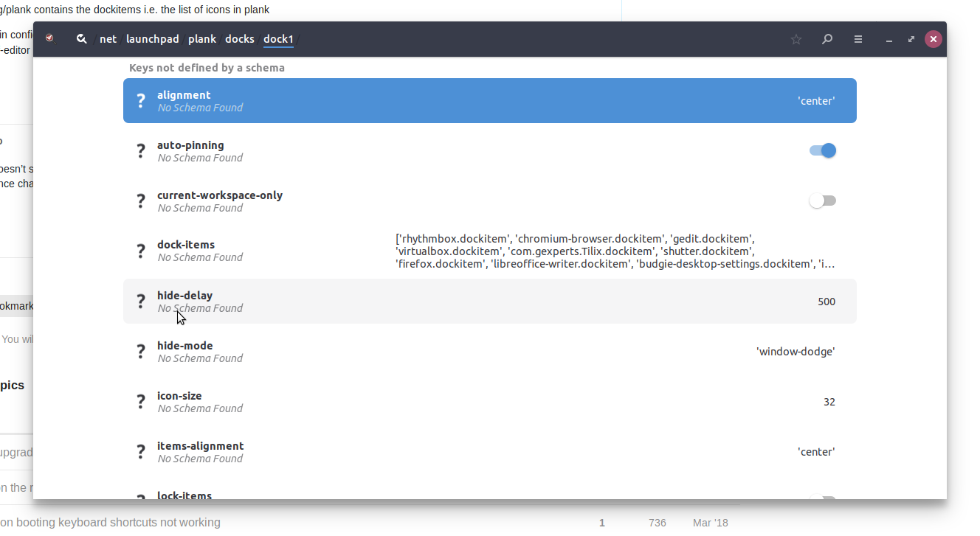Click the question mark icon beside icon-size key
This screenshot has width=980, height=536.
(141, 401)
